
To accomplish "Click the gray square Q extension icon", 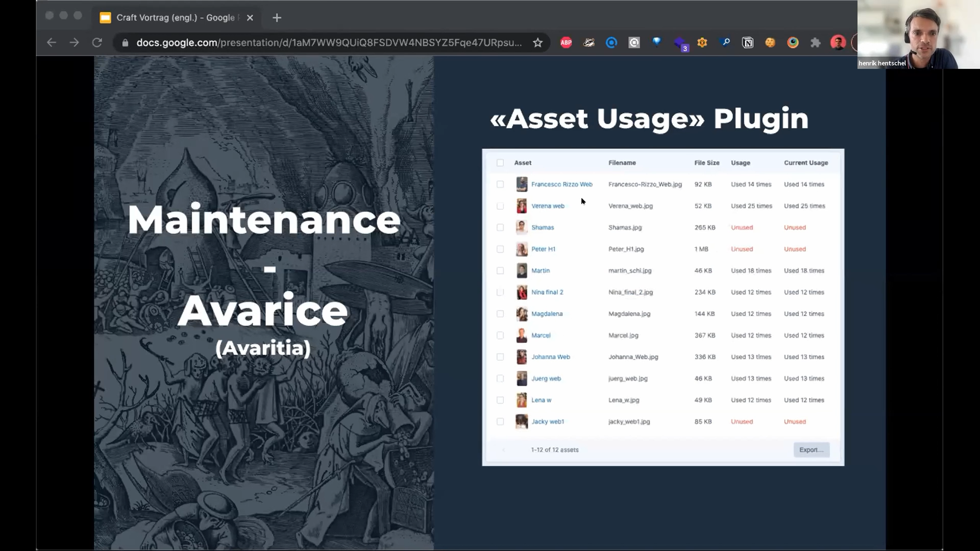I will (x=634, y=43).
